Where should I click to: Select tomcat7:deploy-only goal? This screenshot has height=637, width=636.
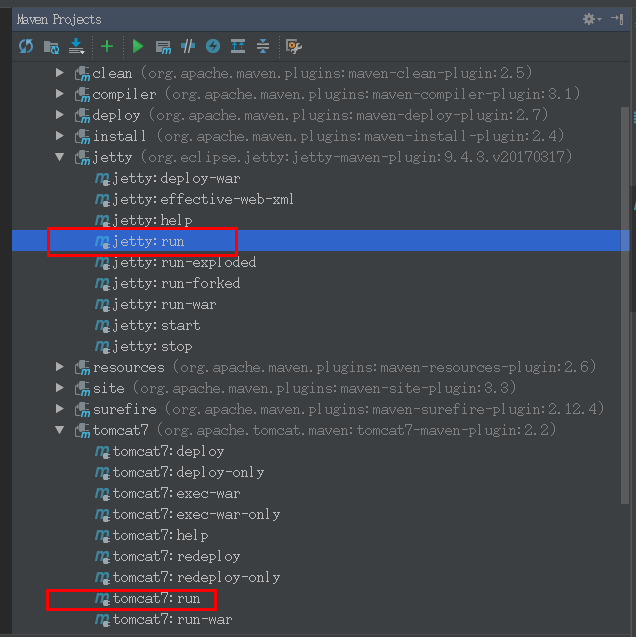(180, 472)
